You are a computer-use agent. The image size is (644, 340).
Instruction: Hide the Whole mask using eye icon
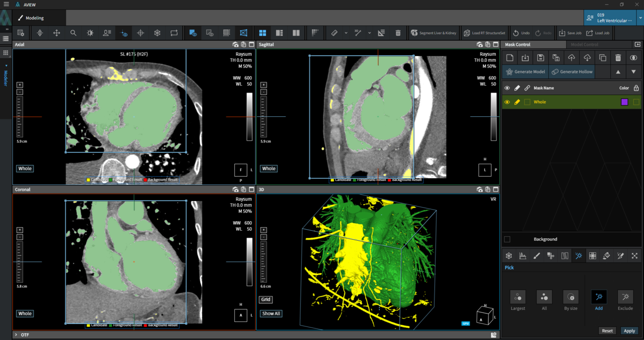507,102
